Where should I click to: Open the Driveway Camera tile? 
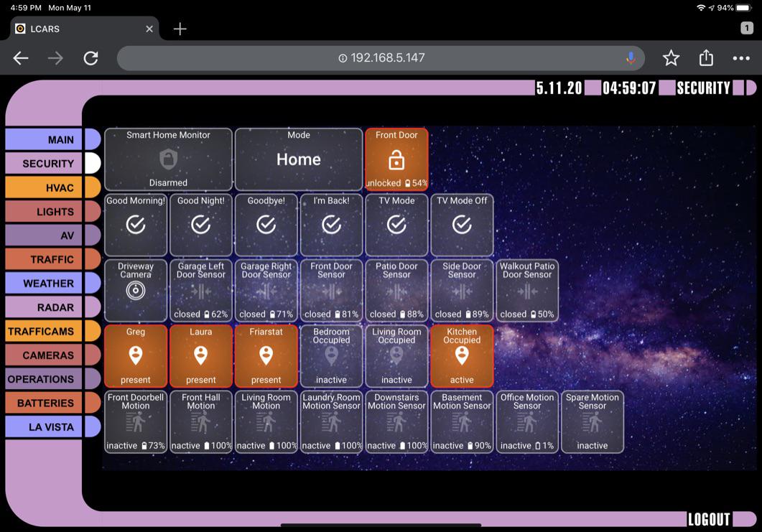[136, 290]
